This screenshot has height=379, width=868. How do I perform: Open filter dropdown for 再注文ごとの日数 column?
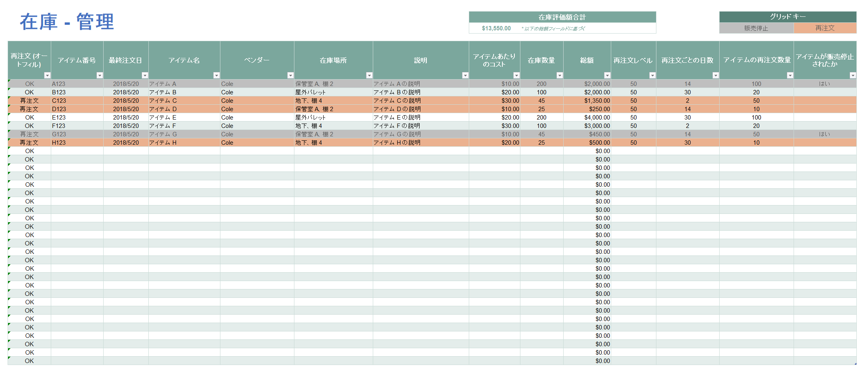[716, 76]
